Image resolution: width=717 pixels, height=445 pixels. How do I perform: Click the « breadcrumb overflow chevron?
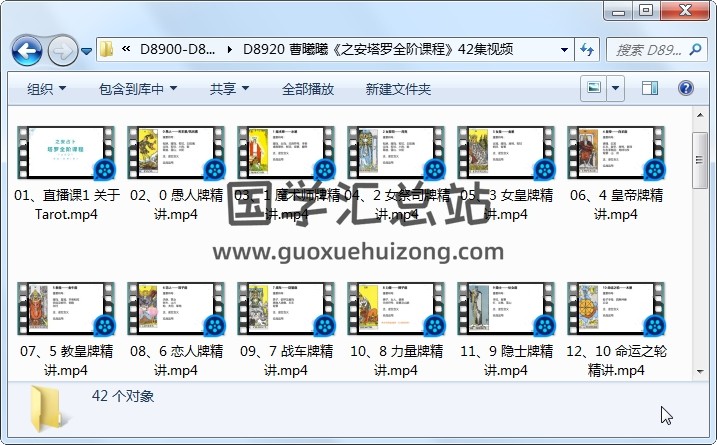(x=126, y=48)
